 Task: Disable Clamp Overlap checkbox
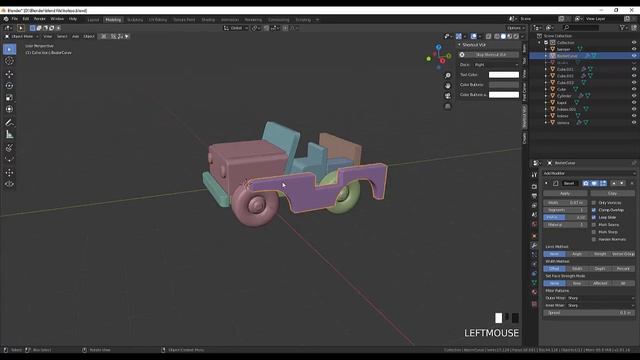point(594,210)
